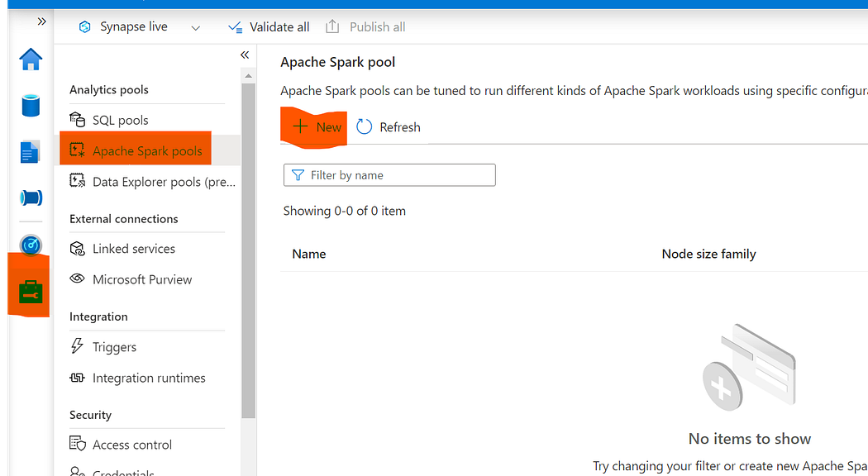
Task: Open the Home hub icon
Action: [x=31, y=59]
